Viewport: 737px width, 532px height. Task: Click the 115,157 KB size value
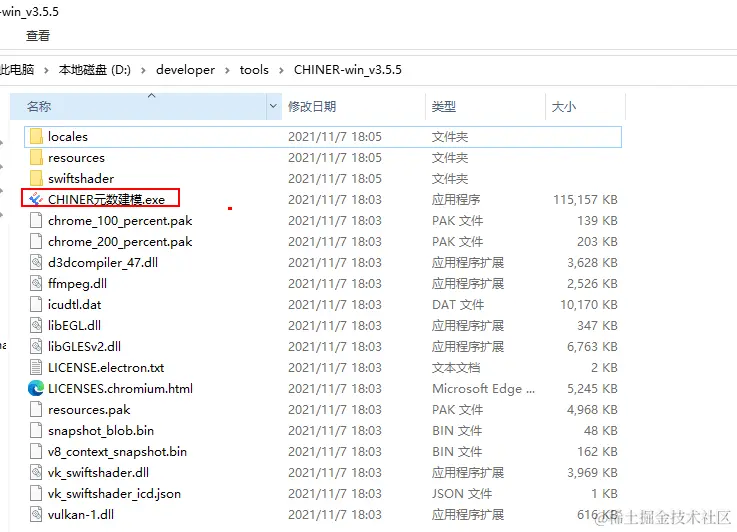tap(585, 200)
